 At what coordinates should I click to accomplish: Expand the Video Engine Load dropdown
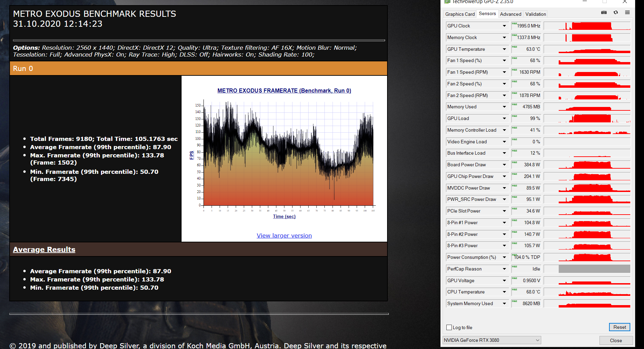coord(504,142)
